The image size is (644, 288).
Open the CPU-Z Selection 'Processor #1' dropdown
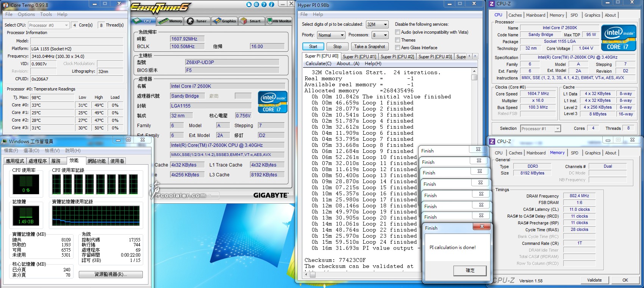click(541, 129)
